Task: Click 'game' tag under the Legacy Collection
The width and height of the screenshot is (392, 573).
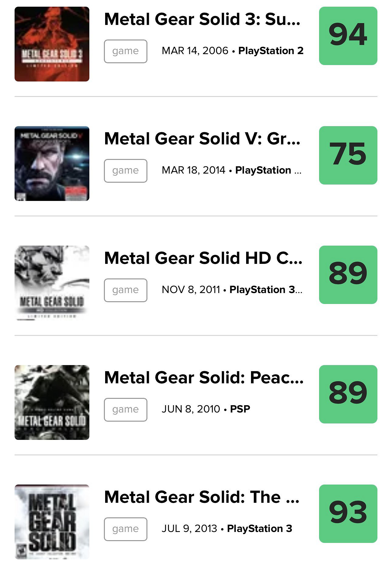Action: tap(126, 529)
